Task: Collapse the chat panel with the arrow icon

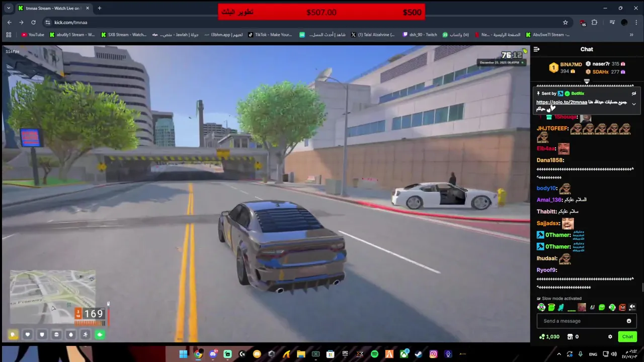Action: pos(536,49)
